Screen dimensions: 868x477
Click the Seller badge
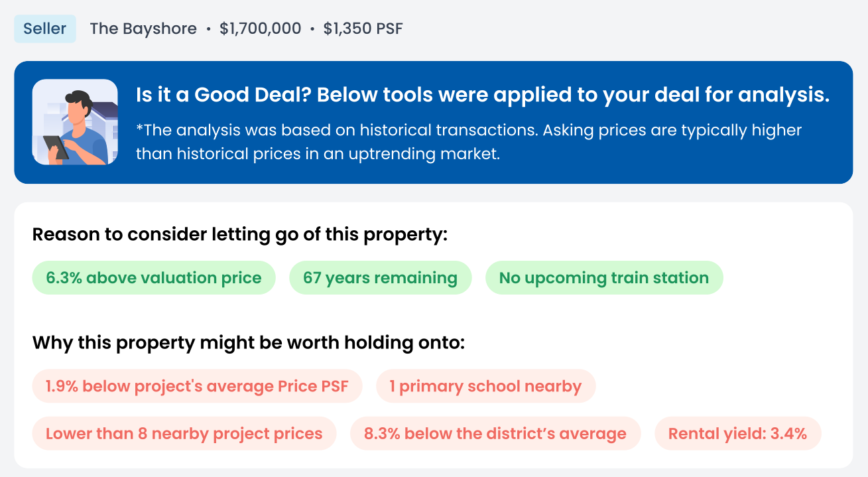(x=45, y=29)
